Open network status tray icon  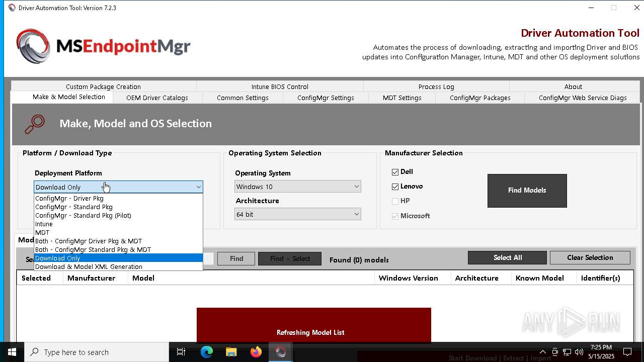tap(567, 352)
